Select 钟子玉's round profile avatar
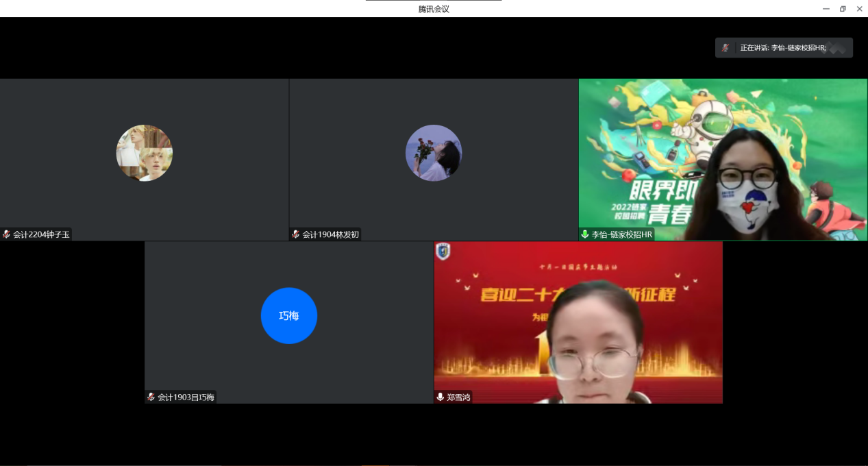868x466 pixels. 145,153
